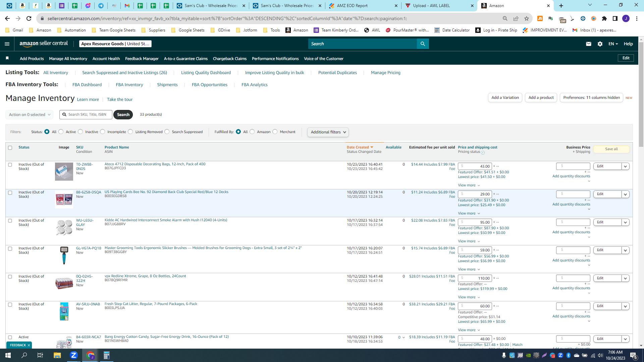Click the Date Created sort arrow
The image size is (644, 362).
[372, 147]
